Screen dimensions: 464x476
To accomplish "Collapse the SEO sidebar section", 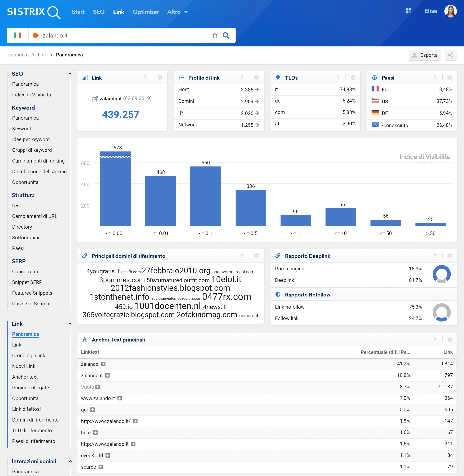I will 70,74.
